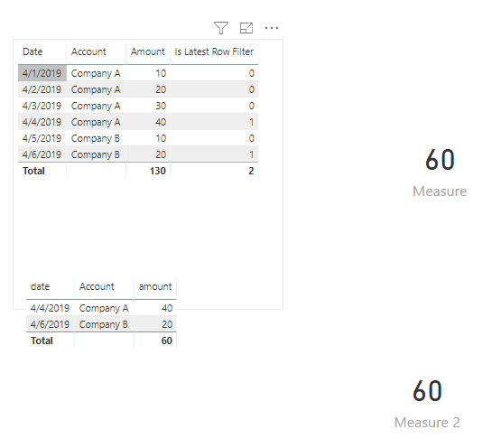Click Company A in the 4/2/2019 row
This screenshot has height=448, width=501.
[96, 89]
